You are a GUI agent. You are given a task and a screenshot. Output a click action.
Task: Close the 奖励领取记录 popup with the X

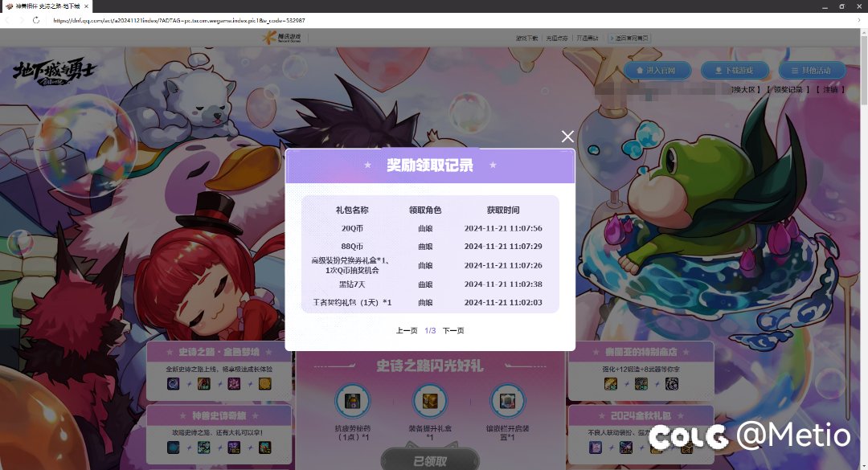pos(567,137)
